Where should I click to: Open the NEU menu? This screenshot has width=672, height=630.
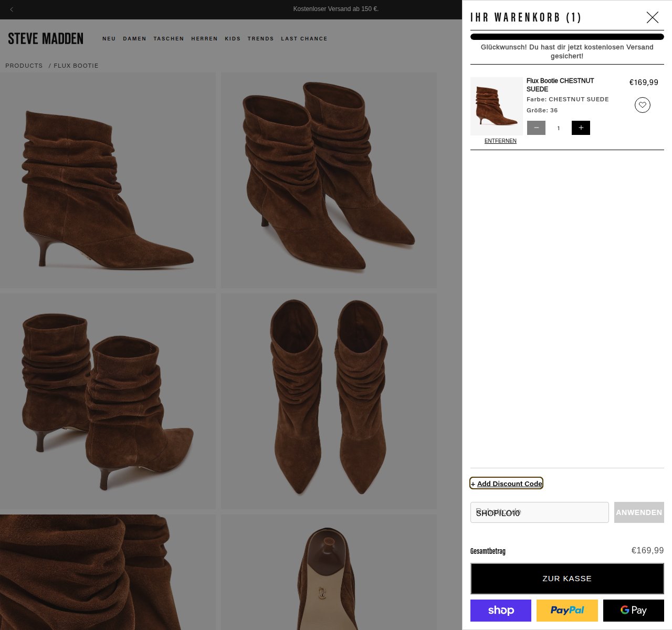(x=109, y=39)
